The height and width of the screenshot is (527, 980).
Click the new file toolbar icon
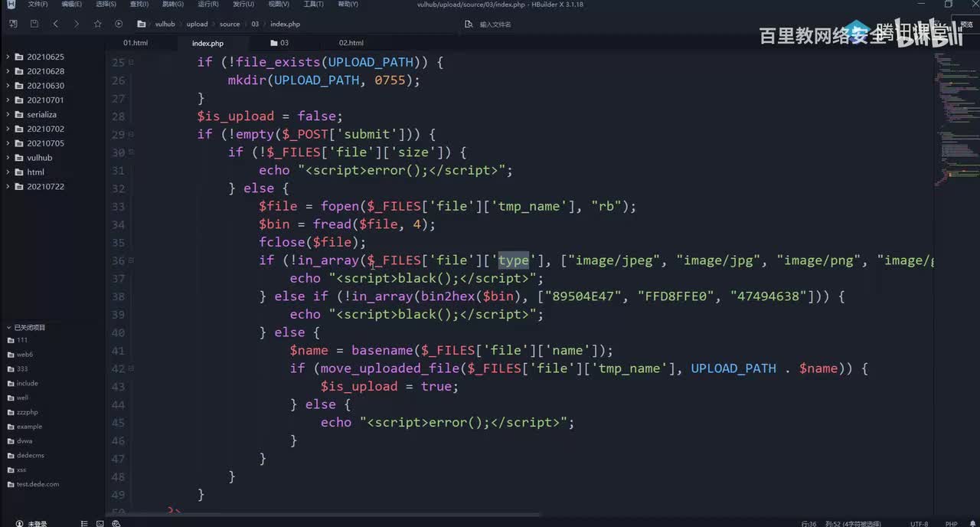[13, 24]
